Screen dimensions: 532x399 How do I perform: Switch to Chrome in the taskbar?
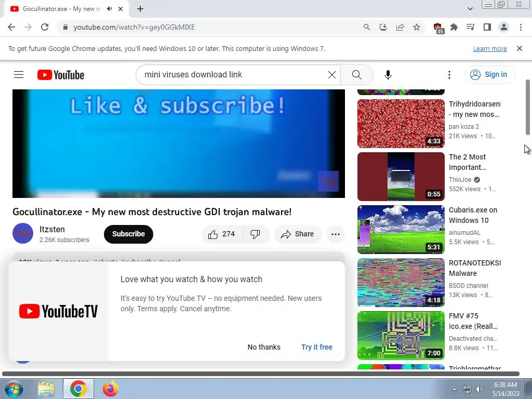point(78,389)
